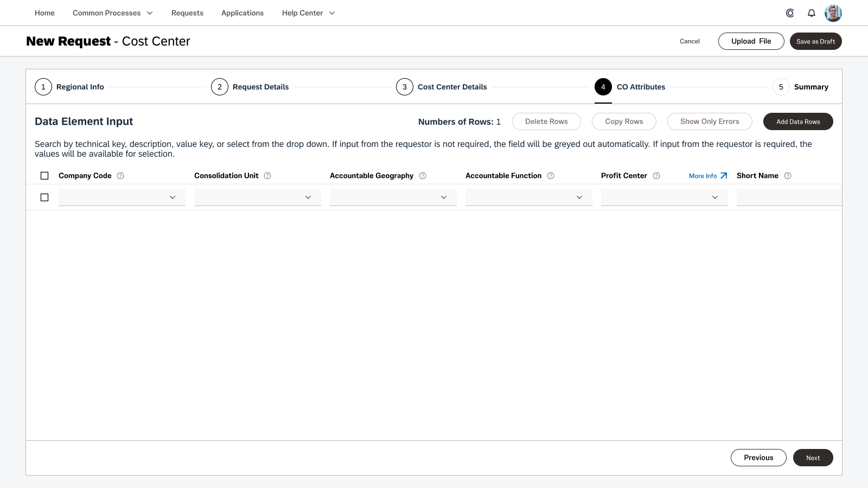This screenshot has height=488, width=868.
Task: Open the Company Code dropdown
Action: tap(122, 197)
